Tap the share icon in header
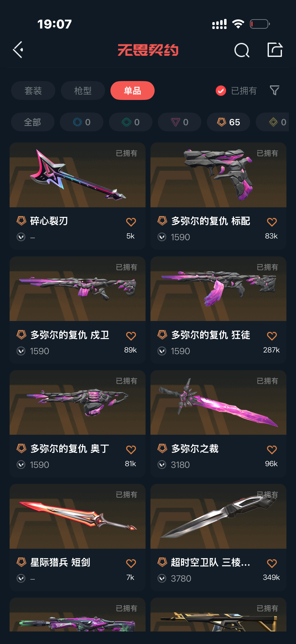The width and height of the screenshot is (296, 644). 275,50
